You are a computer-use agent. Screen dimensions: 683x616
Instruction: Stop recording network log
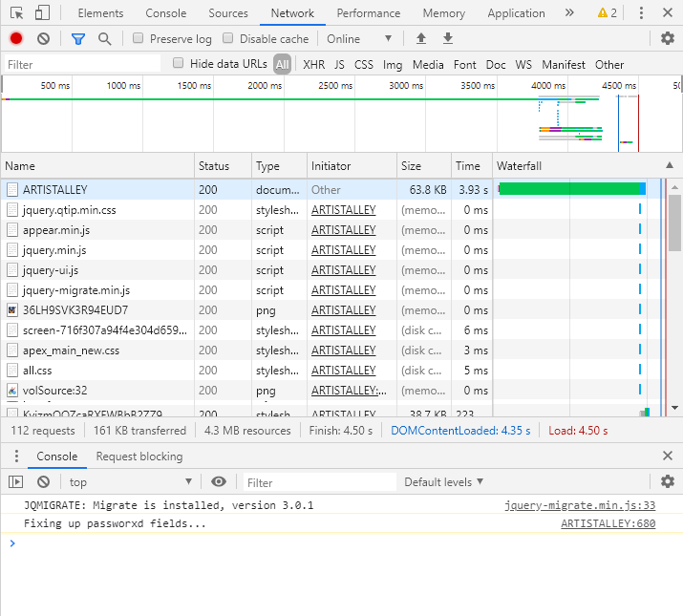(x=16, y=38)
